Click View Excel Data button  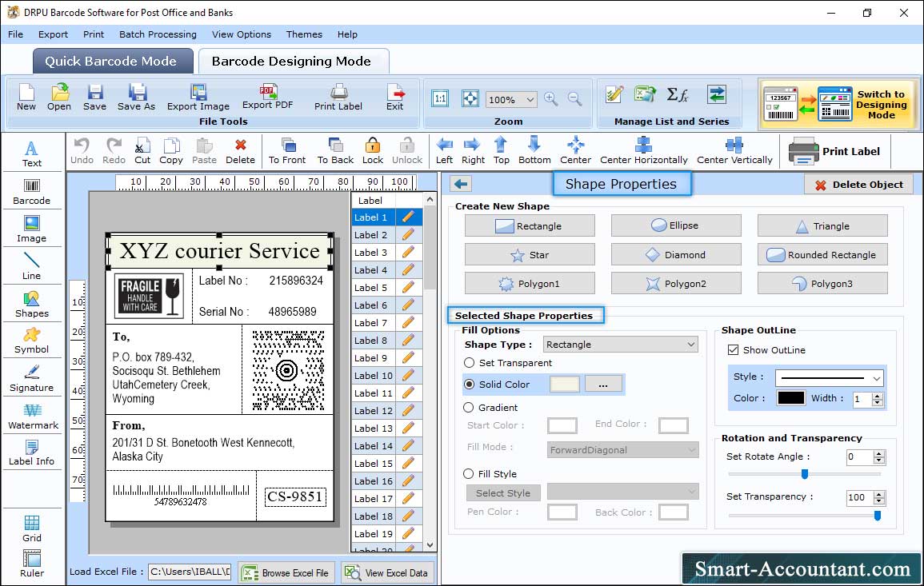click(388, 572)
